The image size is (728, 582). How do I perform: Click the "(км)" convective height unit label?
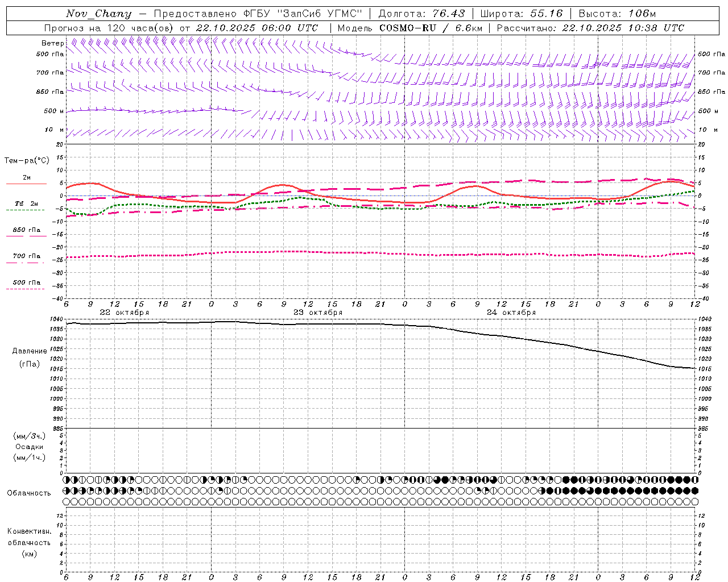[x=29, y=554]
